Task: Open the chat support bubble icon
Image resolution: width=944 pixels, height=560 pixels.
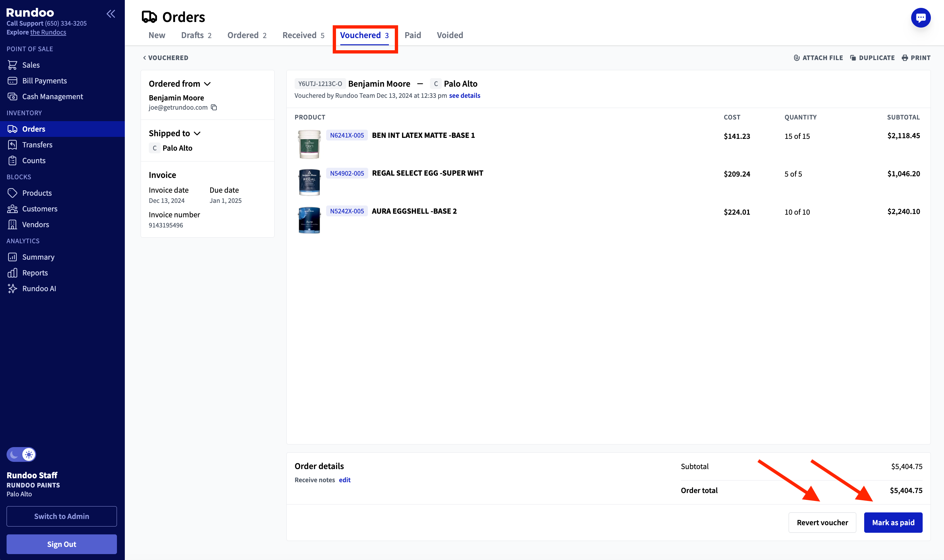Action: 921,18
